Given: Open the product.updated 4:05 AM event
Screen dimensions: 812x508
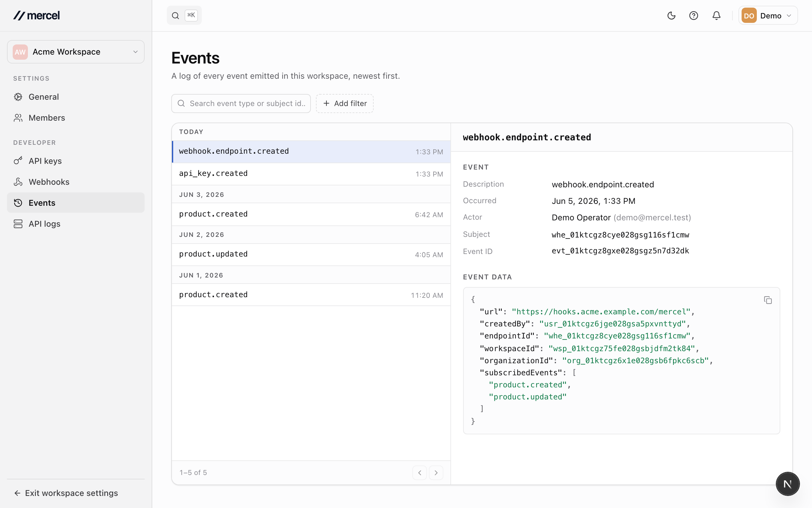Looking at the screenshot, I should pyautogui.click(x=311, y=254).
